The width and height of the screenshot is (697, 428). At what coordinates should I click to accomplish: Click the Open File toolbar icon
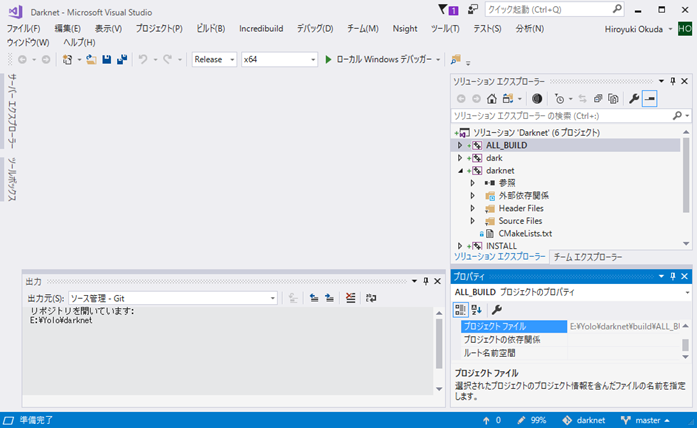click(91, 60)
